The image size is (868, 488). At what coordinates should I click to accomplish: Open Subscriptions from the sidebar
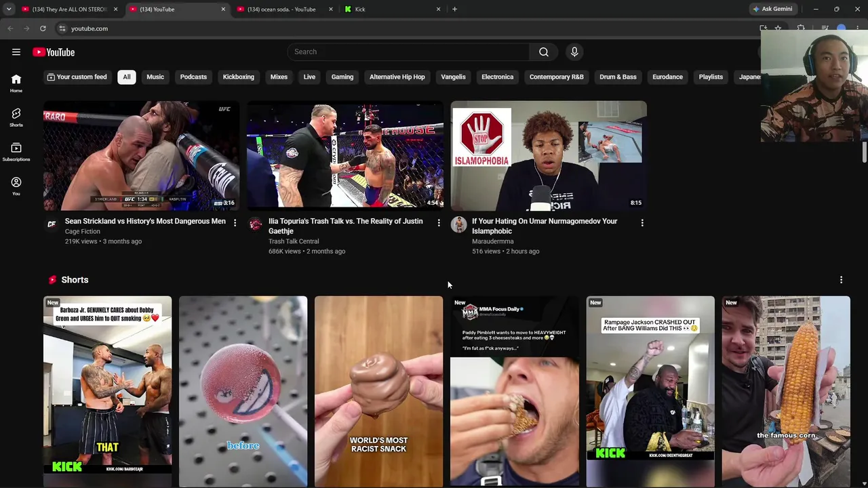(16, 152)
